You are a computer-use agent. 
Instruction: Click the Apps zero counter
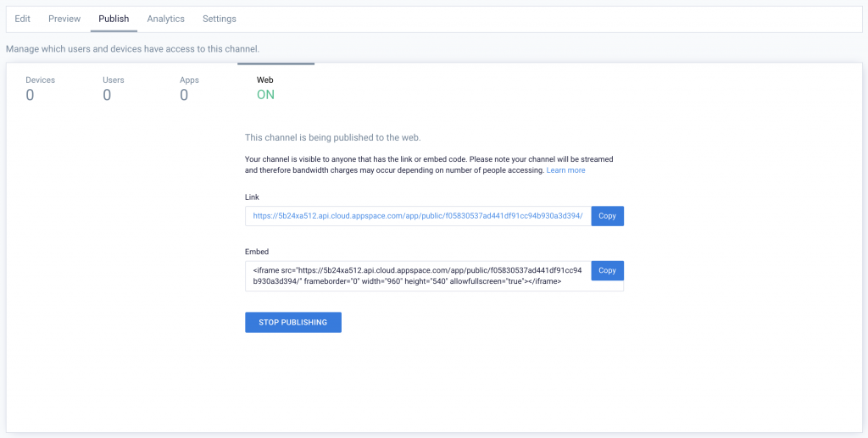184,95
